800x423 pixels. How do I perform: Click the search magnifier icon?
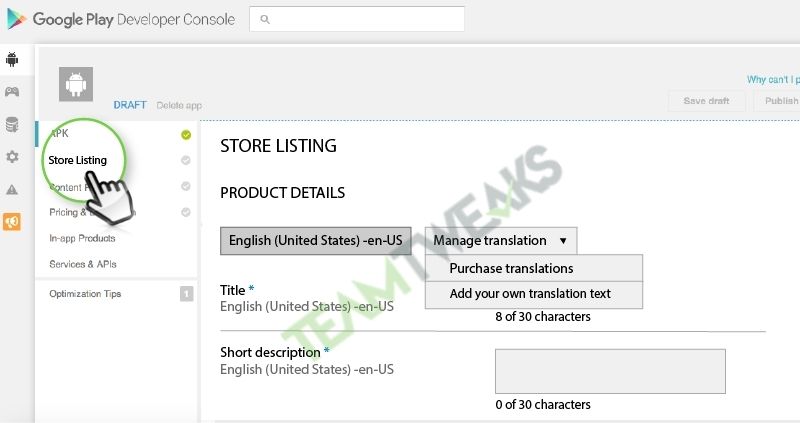265,19
